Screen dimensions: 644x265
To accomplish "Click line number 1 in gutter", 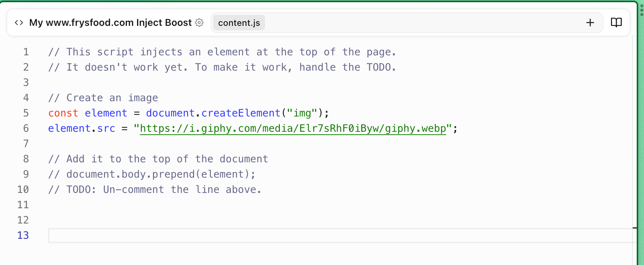I will coord(26,52).
